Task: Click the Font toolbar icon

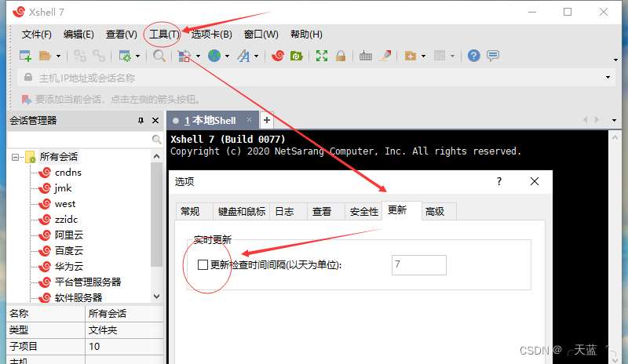Action: point(244,56)
